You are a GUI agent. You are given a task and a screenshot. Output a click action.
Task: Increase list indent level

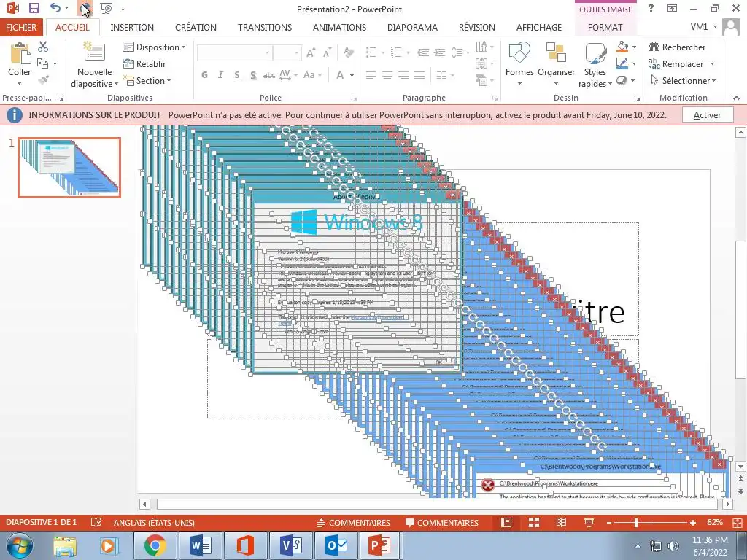(439, 52)
